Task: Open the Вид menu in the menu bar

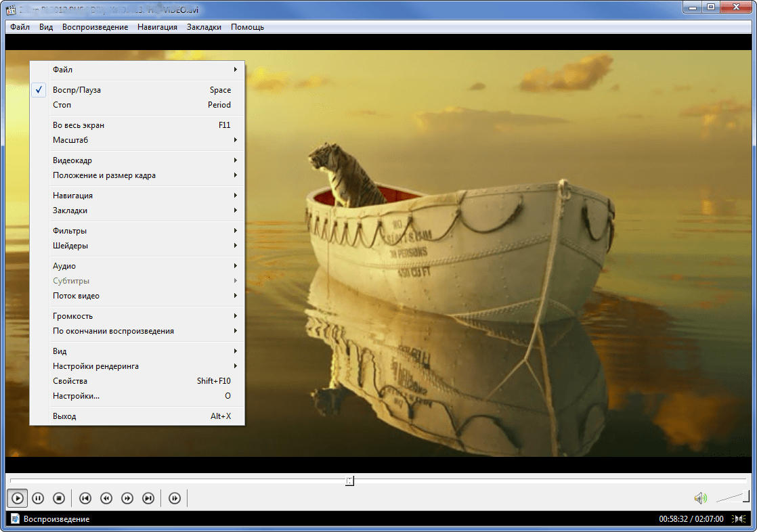Action: (46, 27)
